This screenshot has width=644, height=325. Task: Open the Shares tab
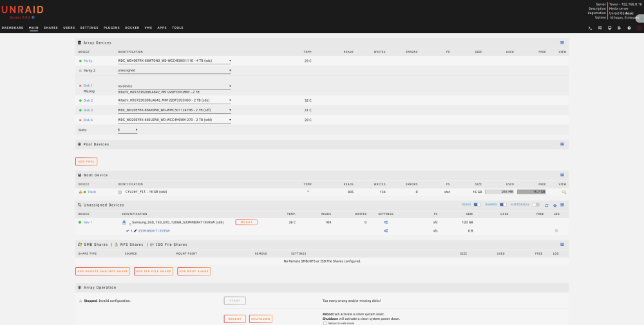pyautogui.click(x=50, y=28)
